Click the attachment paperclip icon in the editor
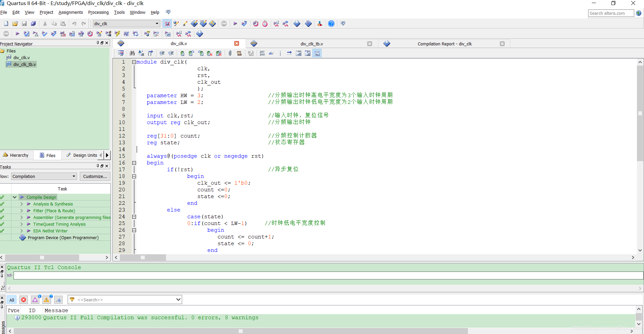This screenshot has height=334, width=644. tap(230, 53)
